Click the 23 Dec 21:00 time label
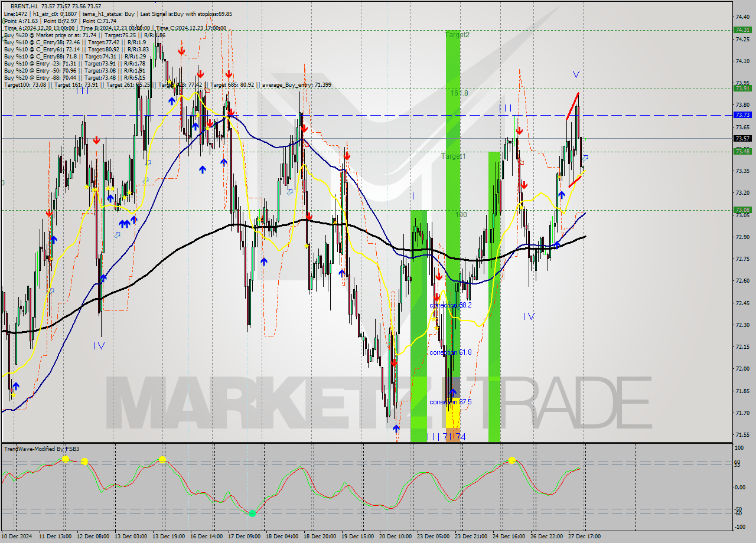This screenshot has width=756, height=543. 471,536
